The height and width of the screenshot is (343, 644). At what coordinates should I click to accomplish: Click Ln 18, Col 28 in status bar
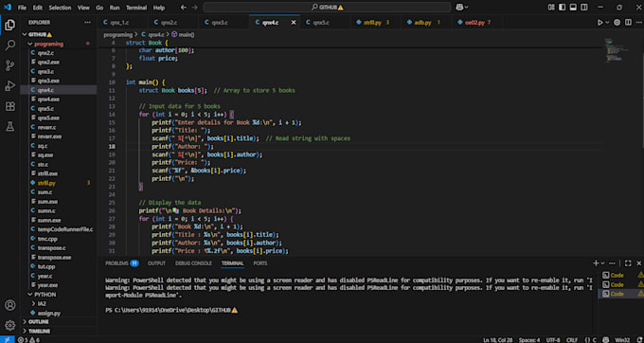497,340
